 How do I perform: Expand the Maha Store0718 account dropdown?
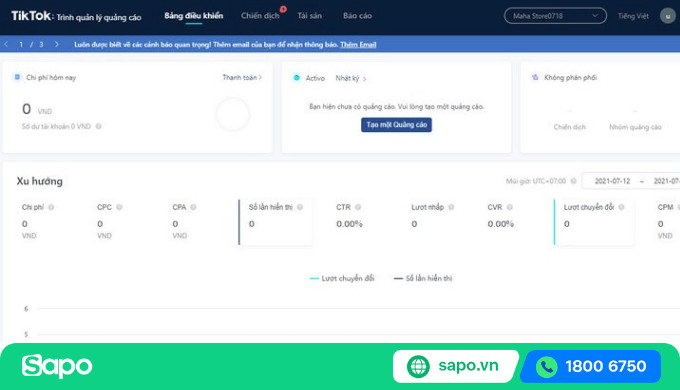[555, 16]
